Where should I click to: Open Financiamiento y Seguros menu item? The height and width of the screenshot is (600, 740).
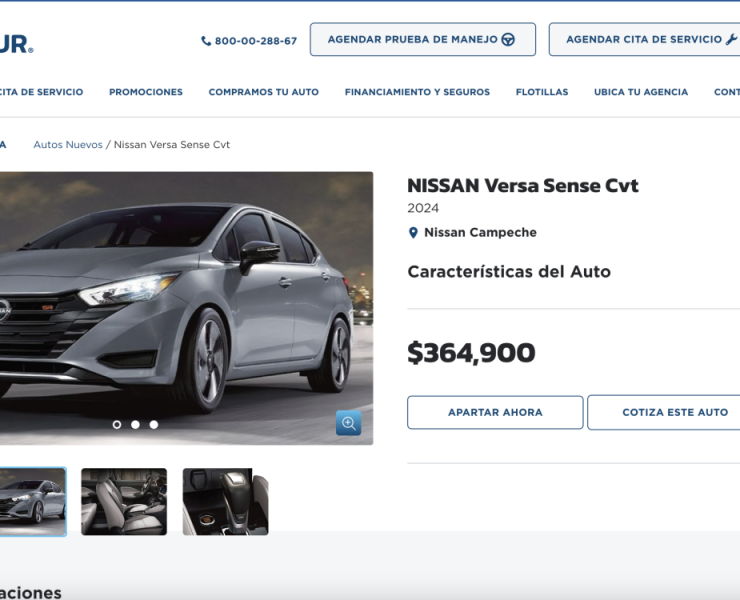[417, 92]
